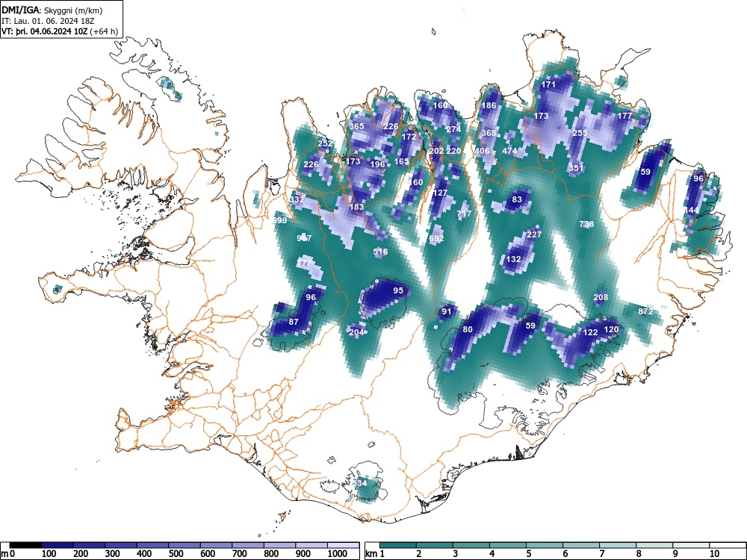
Task: Select the 738 visibility number
Action: tap(586, 224)
